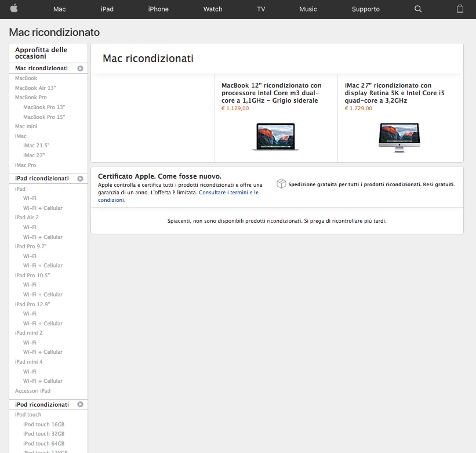Open MacBook 12" ricondizionato product title link
The image size is (476, 453).
(x=271, y=93)
